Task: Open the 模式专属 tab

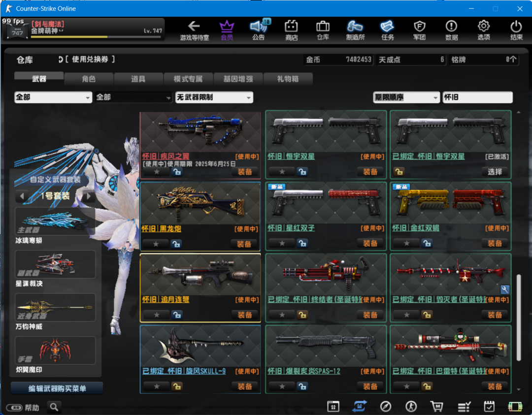Action: click(x=188, y=79)
